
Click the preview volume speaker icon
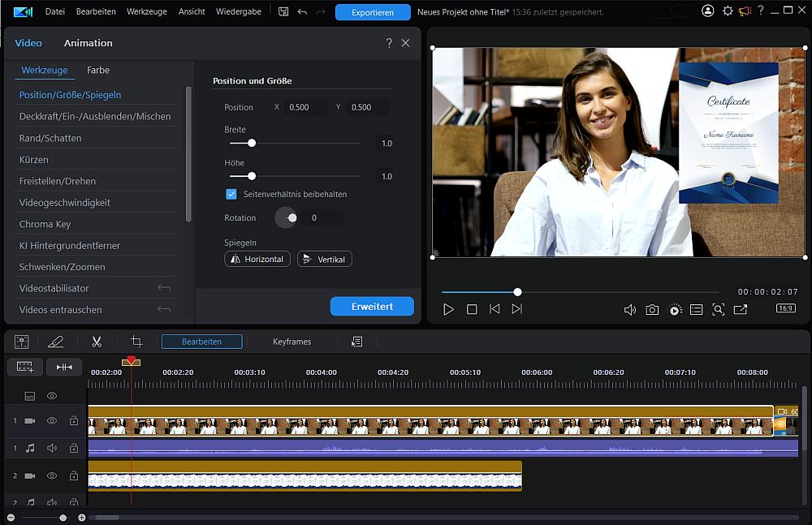629,309
